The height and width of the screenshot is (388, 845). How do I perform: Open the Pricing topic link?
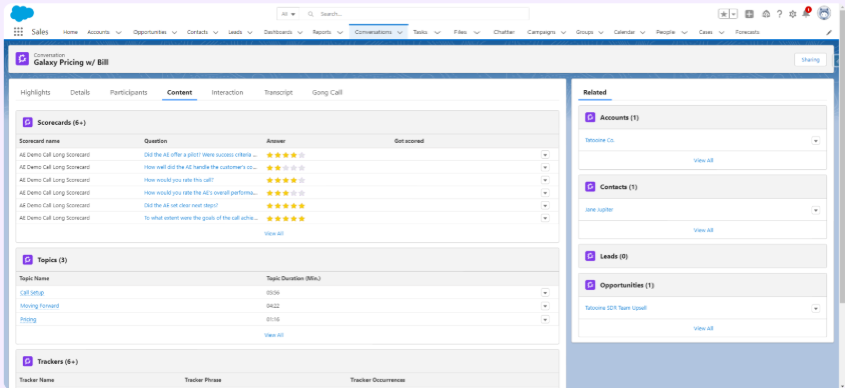pyautogui.click(x=28, y=319)
